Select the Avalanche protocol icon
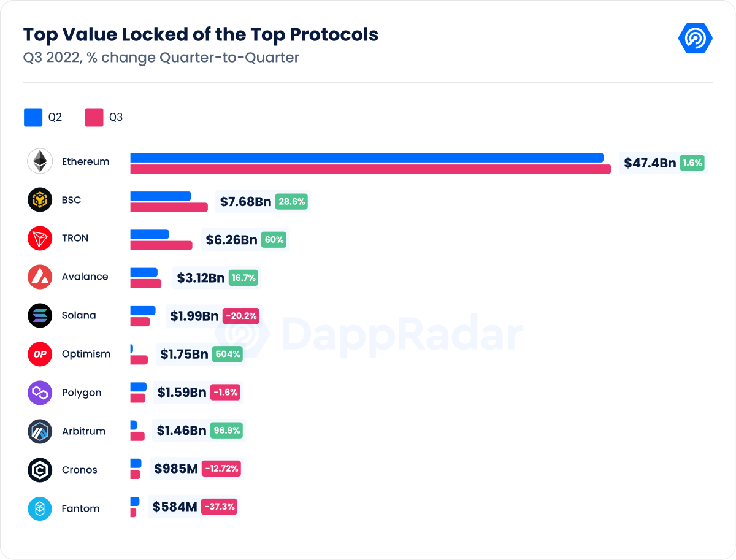Image resolution: width=736 pixels, height=560 pixels. tap(40, 277)
